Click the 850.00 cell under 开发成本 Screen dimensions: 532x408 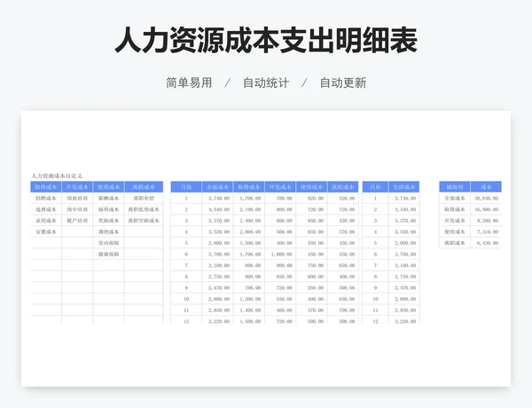280,277
